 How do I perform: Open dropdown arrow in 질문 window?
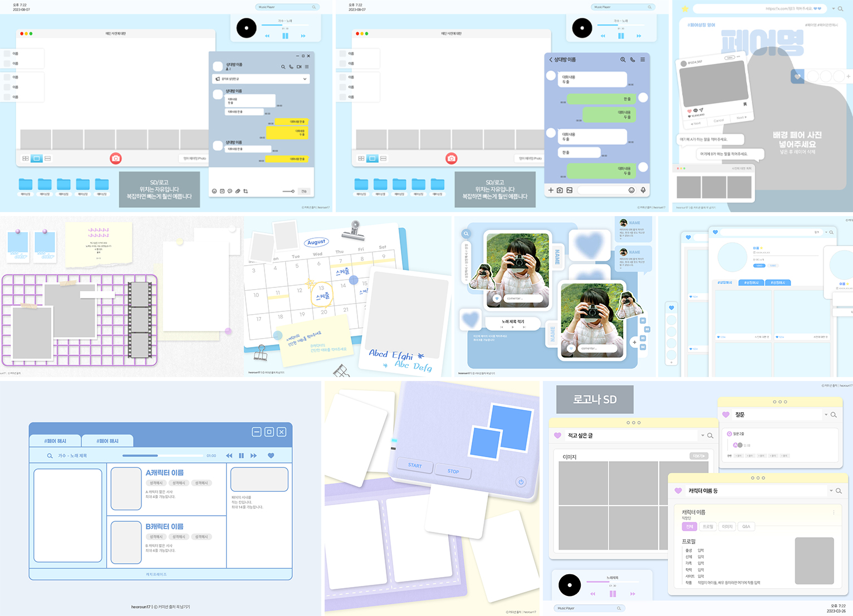826,414
